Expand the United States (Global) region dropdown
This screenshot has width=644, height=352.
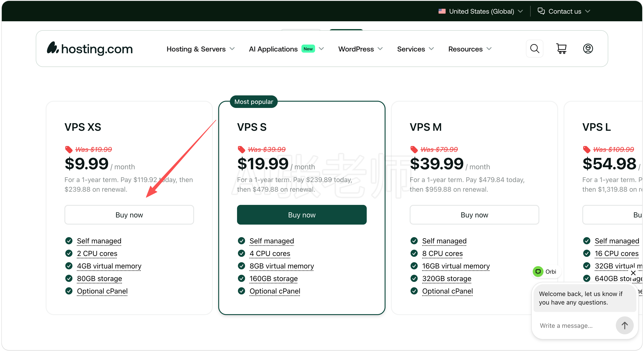click(x=520, y=11)
